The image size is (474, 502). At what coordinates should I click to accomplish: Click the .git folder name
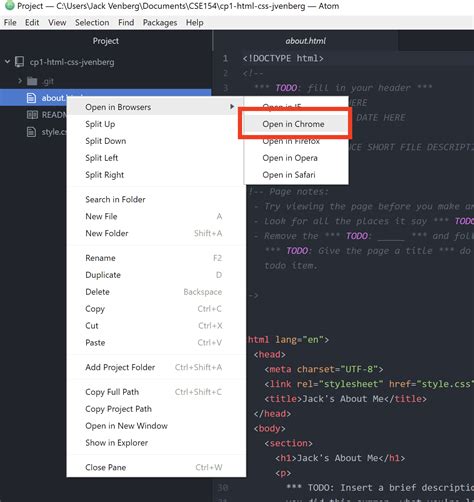[48, 81]
